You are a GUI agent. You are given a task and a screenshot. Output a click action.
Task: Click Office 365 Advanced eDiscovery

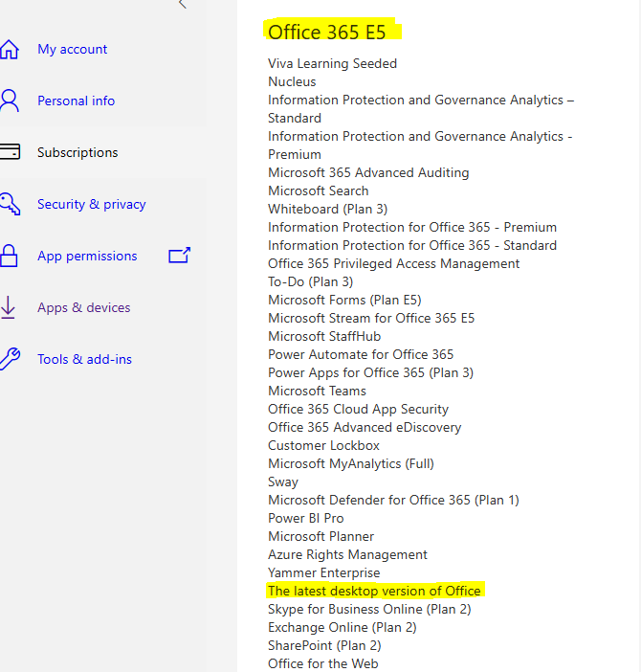coord(365,427)
